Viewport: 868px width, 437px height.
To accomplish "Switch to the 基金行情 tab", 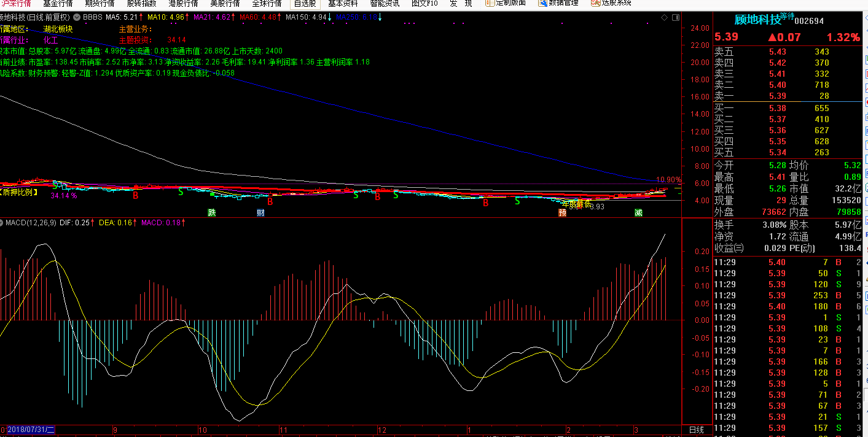I will point(58,3).
